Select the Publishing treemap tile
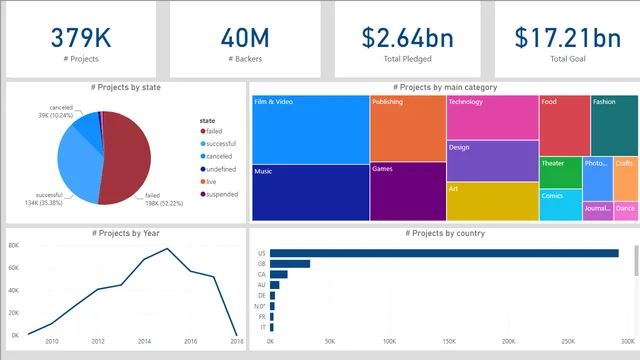Viewport: 640px width, 360px height. 408,129
